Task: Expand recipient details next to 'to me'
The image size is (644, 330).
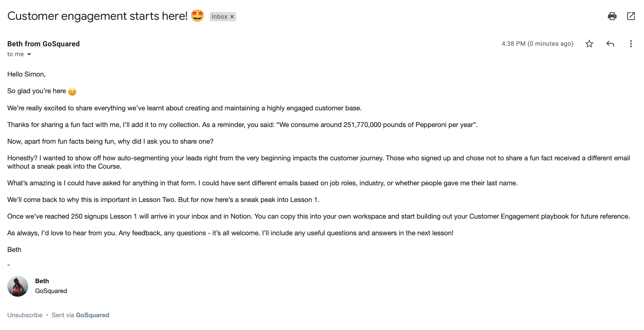Action: [x=29, y=54]
